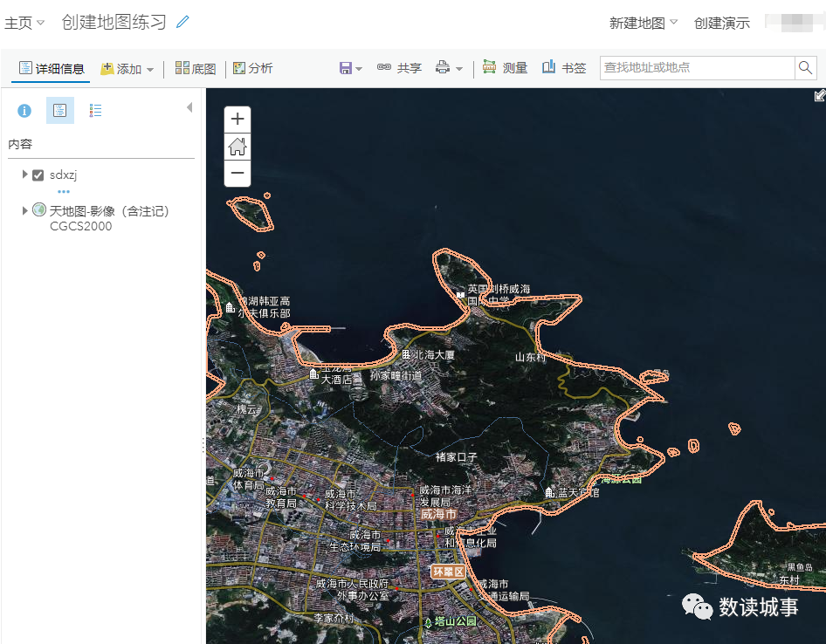Click the 天地图-影像 basemap globe icon
The height and width of the screenshot is (644, 826).
tap(39, 209)
